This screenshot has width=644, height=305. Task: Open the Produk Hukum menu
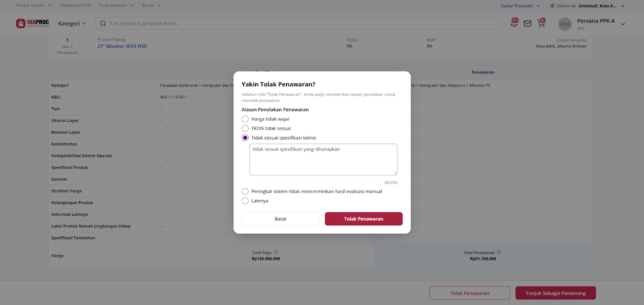pyautogui.click(x=34, y=6)
